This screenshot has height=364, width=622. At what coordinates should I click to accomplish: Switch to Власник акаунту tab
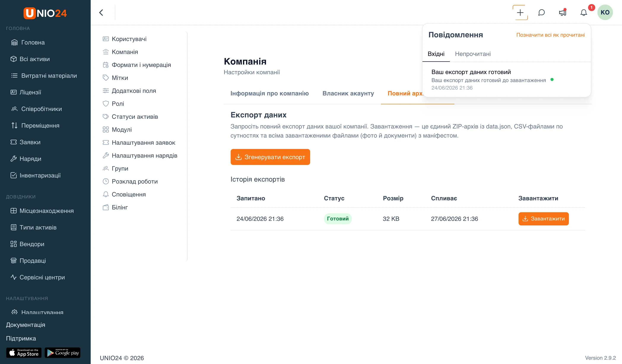pyautogui.click(x=348, y=93)
